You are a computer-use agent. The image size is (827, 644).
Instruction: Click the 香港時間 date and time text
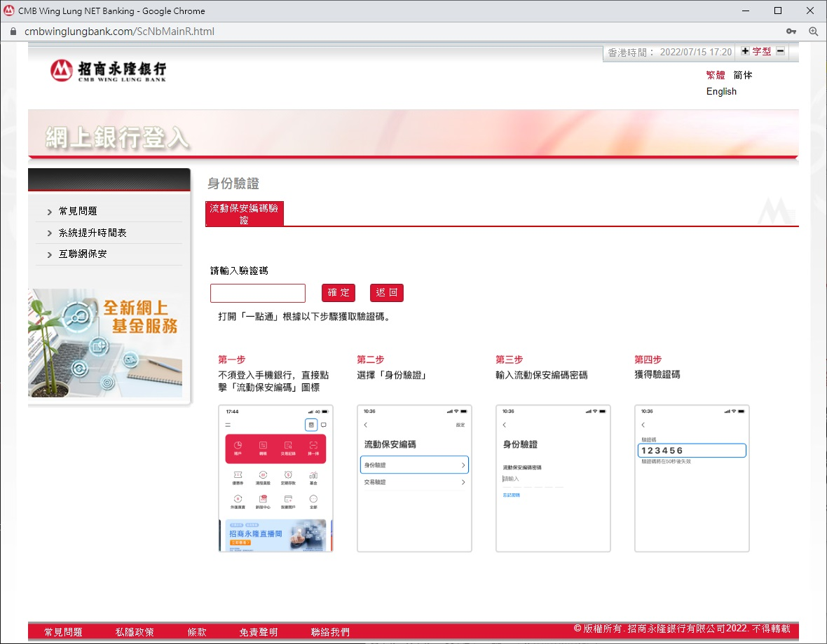click(670, 53)
